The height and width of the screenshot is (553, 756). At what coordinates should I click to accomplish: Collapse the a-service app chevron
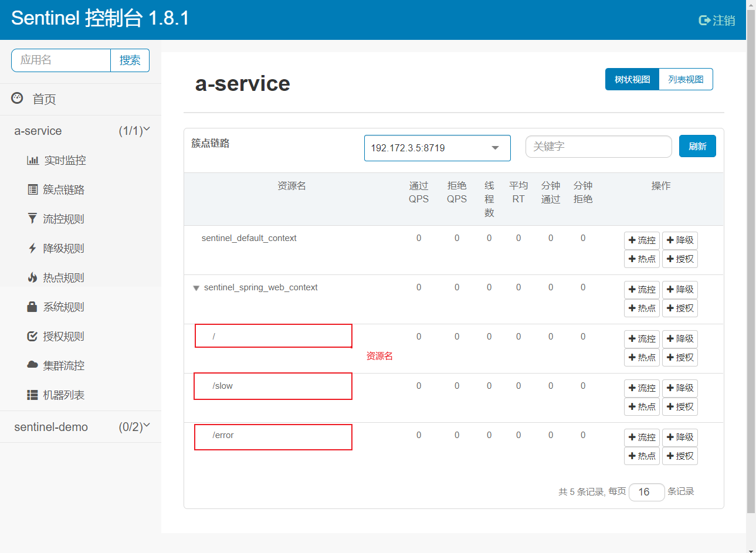point(147,130)
